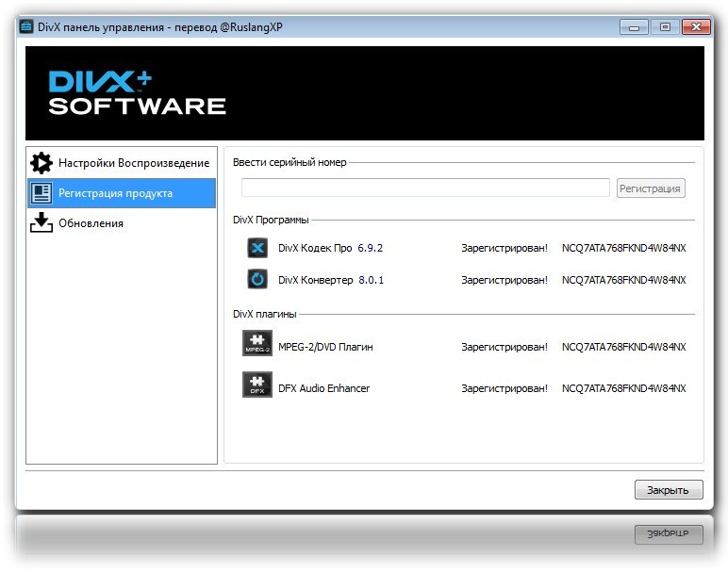Select the MPEG-2/DVD Плагин name
Viewport: 728px width, 573px height.
coord(325,347)
